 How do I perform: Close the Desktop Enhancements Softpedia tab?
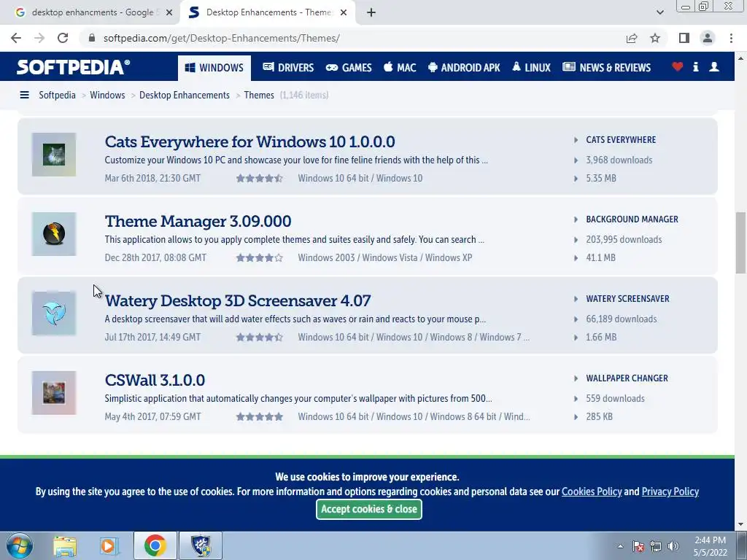point(344,12)
